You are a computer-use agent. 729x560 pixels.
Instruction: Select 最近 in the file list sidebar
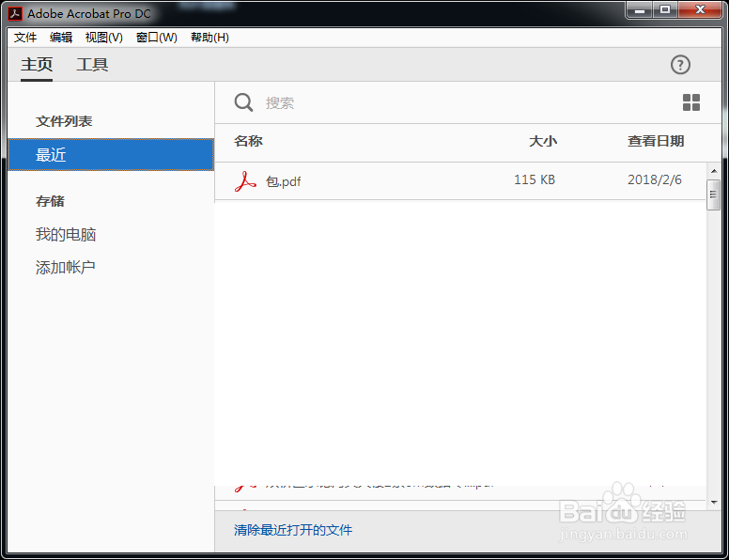click(x=111, y=154)
